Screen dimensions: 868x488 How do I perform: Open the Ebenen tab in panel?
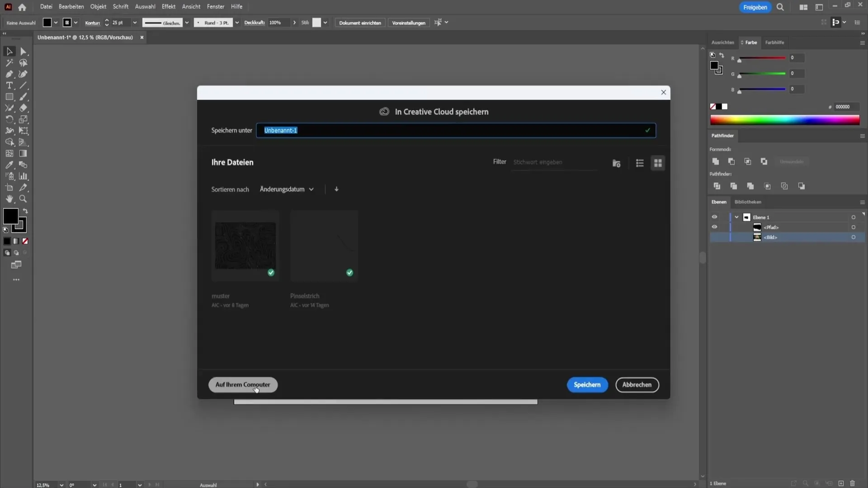(x=719, y=202)
